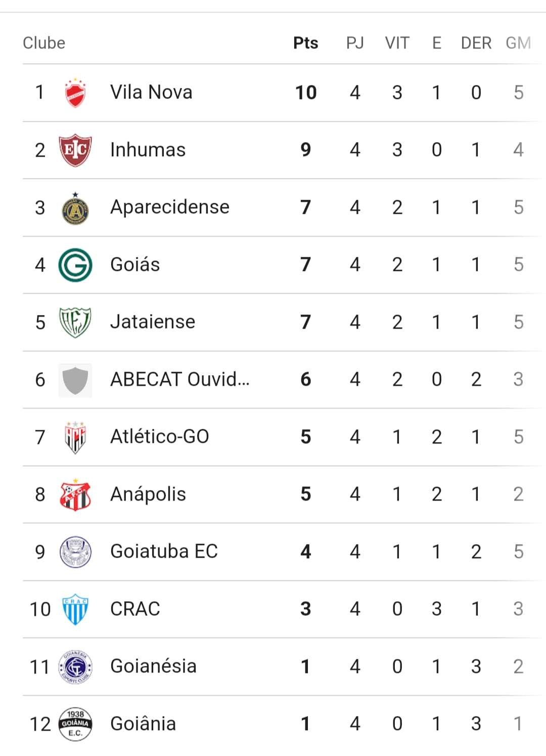Screen dimensions: 546x756
Task: Tap the Inhumas EC shield logo
Action: point(75,150)
